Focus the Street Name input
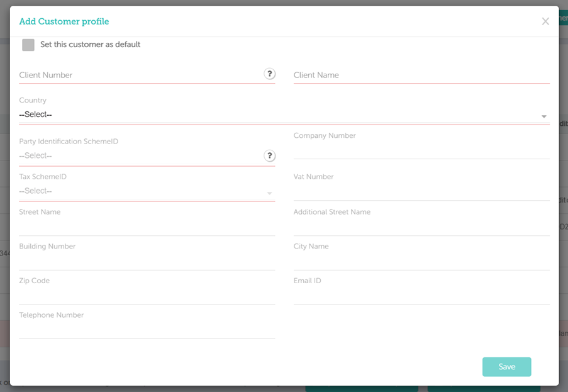568x392 pixels. click(x=147, y=227)
